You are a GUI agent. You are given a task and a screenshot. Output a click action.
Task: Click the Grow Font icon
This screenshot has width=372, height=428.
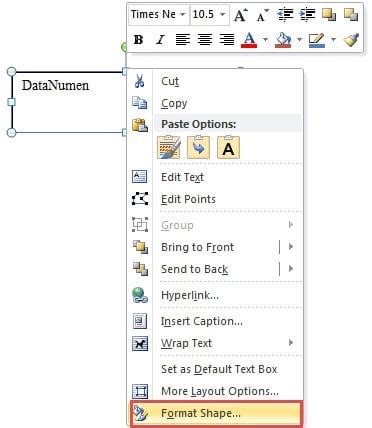[240, 15]
